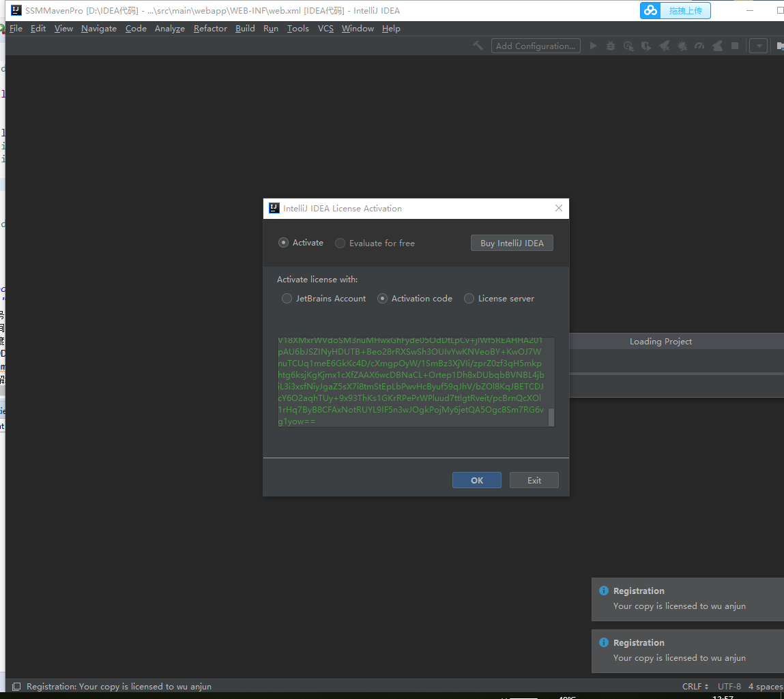Click the Loading Project title text
The width and height of the screenshot is (784, 699).
[660, 341]
